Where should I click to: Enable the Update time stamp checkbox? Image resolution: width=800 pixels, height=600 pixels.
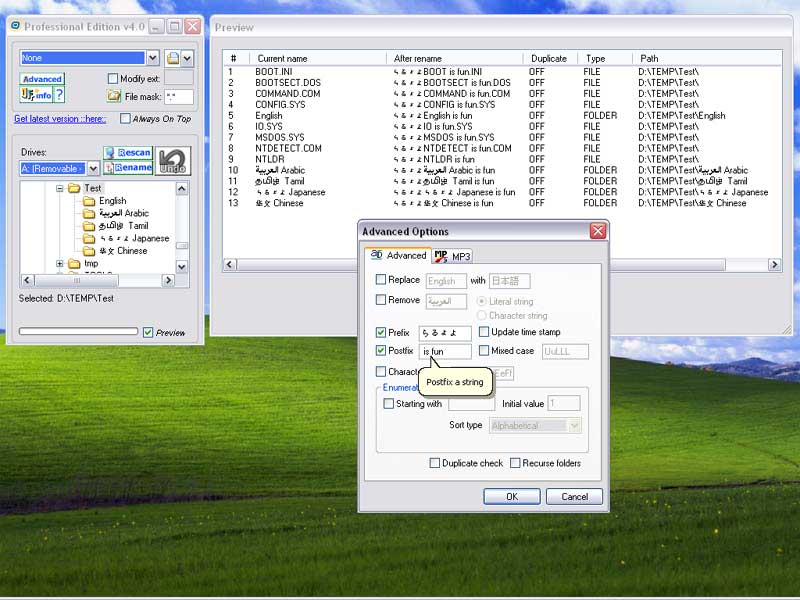pos(484,332)
